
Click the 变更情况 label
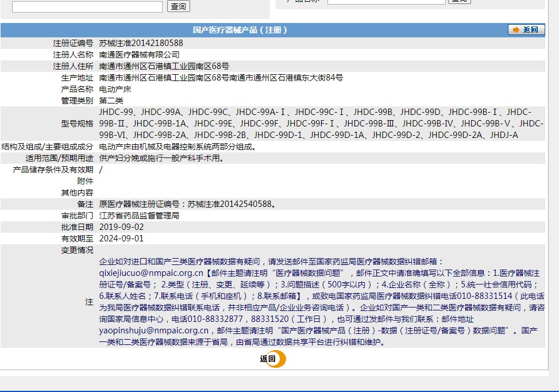[x=77, y=250]
